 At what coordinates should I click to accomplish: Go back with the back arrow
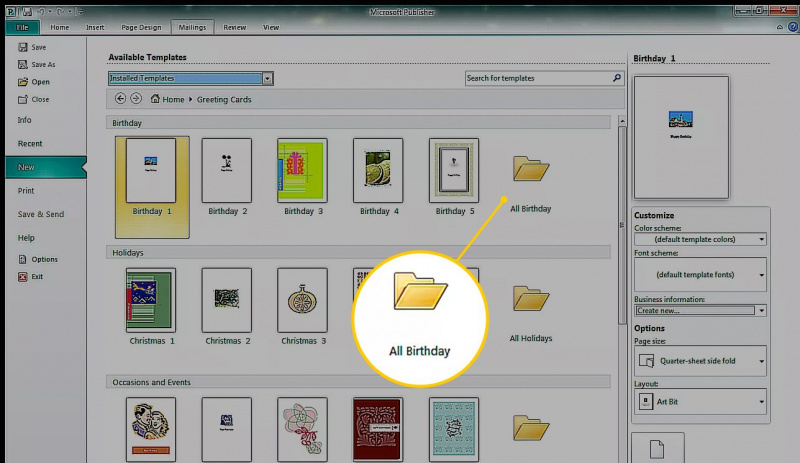[x=120, y=99]
